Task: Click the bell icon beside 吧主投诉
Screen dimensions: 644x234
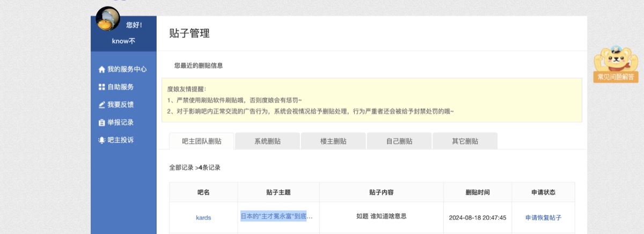Action: (x=101, y=140)
